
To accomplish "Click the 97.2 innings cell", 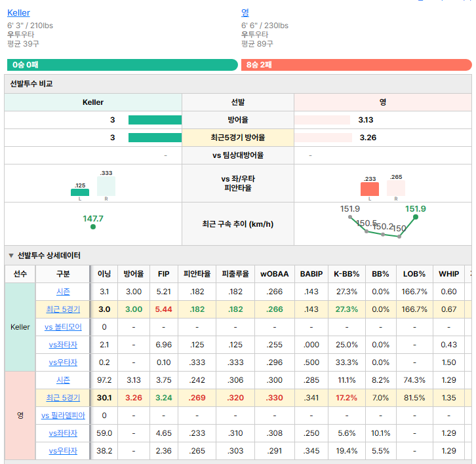I will click(104, 380).
